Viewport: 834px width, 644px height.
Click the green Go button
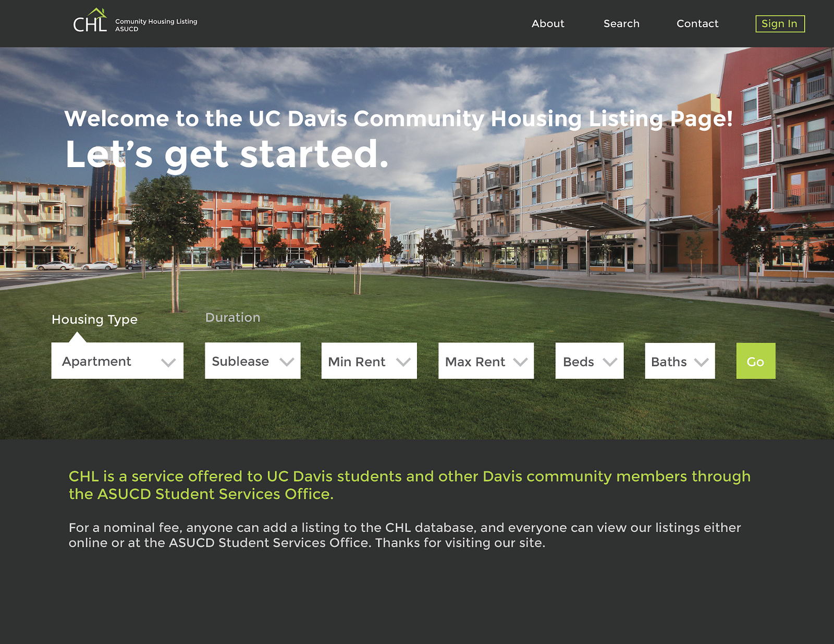coord(756,361)
